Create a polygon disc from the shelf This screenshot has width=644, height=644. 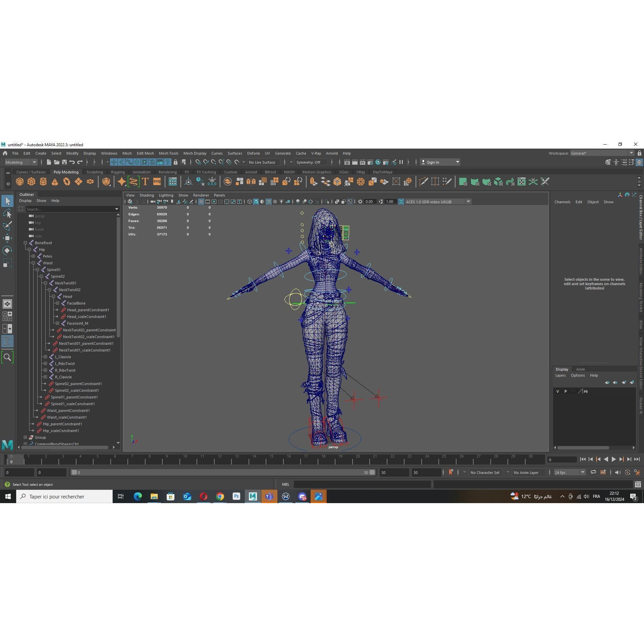[90, 182]
